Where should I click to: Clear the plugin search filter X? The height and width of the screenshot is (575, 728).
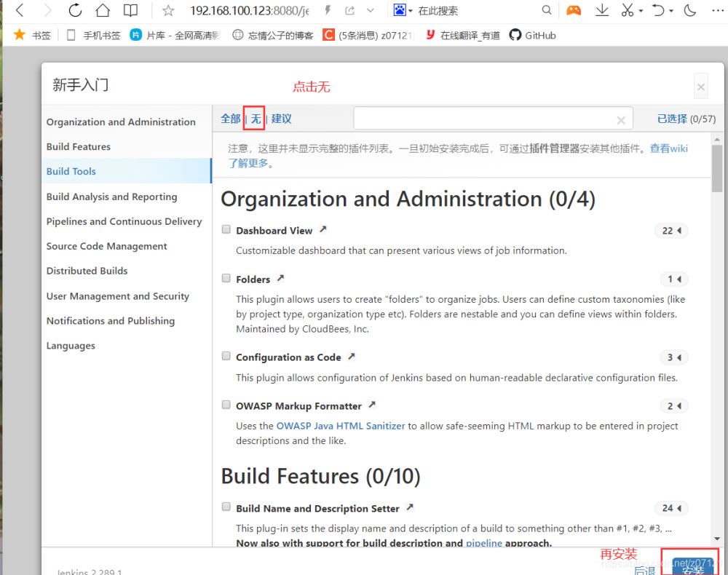click(621, 120)
